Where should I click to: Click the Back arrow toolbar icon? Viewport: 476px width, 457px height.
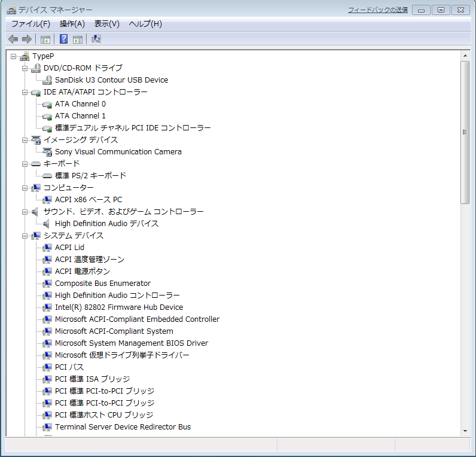point(13,39)
